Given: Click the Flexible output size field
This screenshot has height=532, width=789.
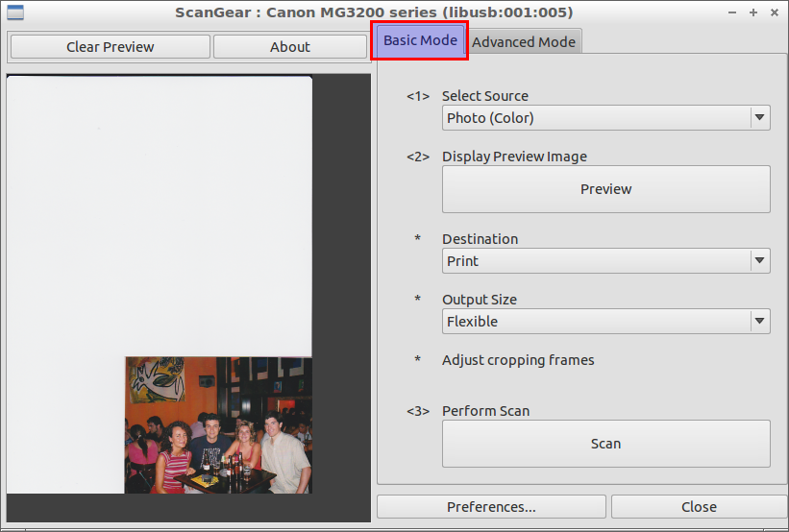Looking at the screenshot, I should point(596,322).
